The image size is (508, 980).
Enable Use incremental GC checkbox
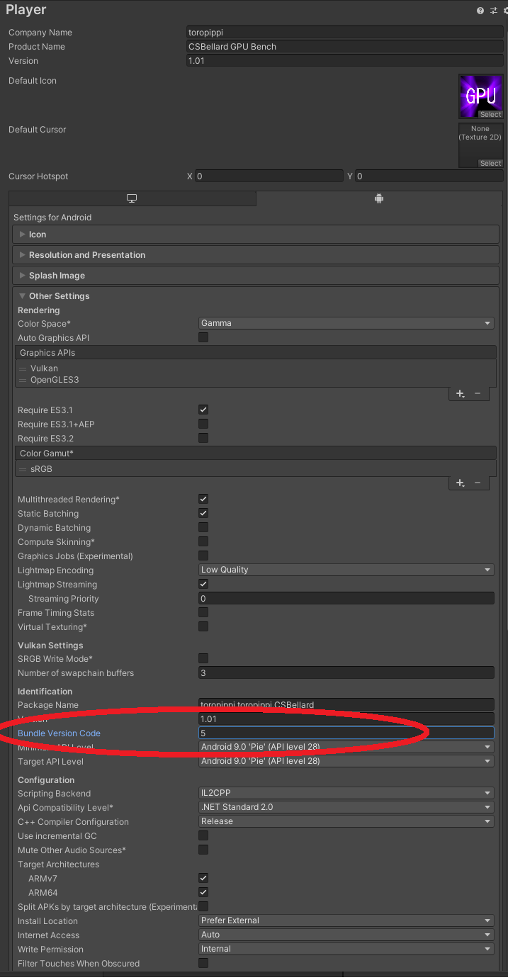pyautogui.click(x=203, y=835)
